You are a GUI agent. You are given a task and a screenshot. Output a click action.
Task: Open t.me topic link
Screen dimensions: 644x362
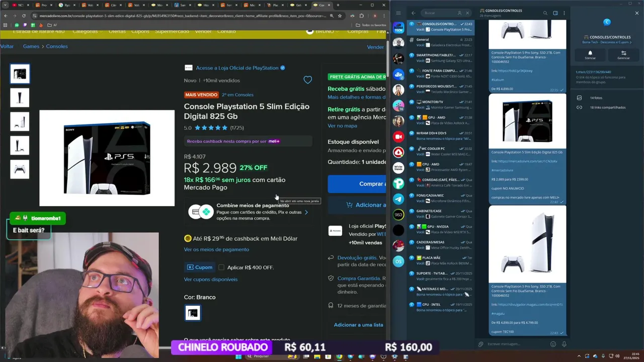pyautogui.click(x=593, y=72)
